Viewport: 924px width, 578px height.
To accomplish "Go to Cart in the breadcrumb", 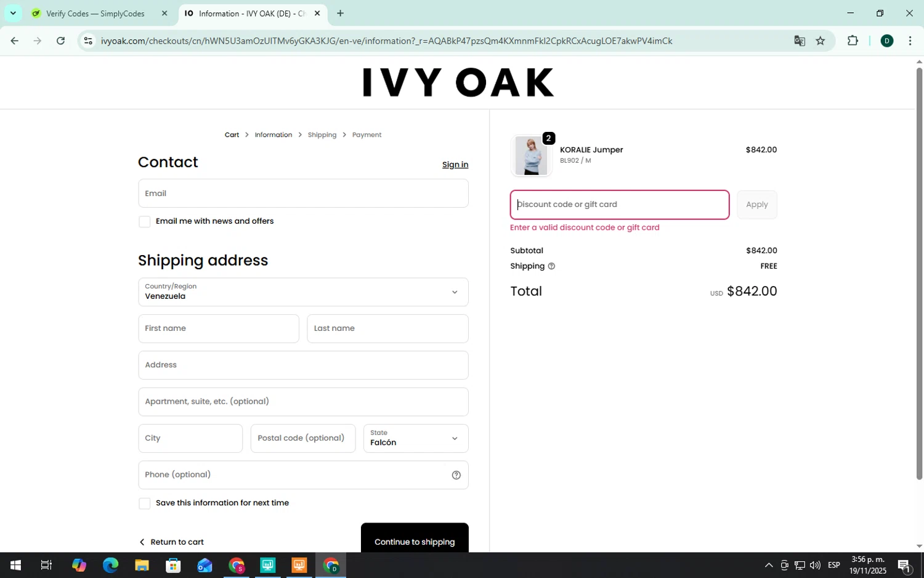I will [232, 134].
